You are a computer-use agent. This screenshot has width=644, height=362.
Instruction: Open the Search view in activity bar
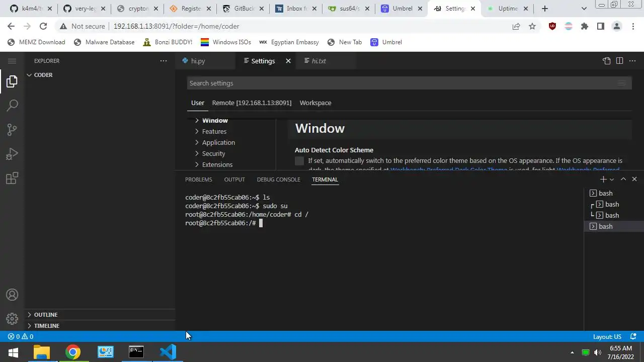pos(12,106)
